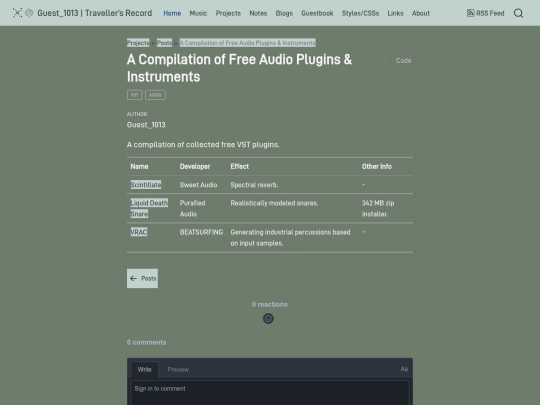Click the Other Info column header
The height and width of the screenshot is (405, 540).
pyautogui.click(x=377, y=166)
